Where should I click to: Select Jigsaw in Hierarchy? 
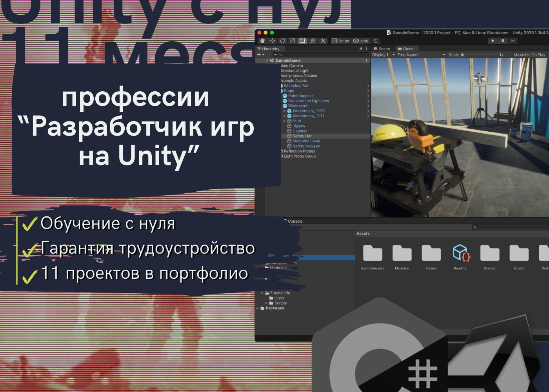tap(299, 126)
